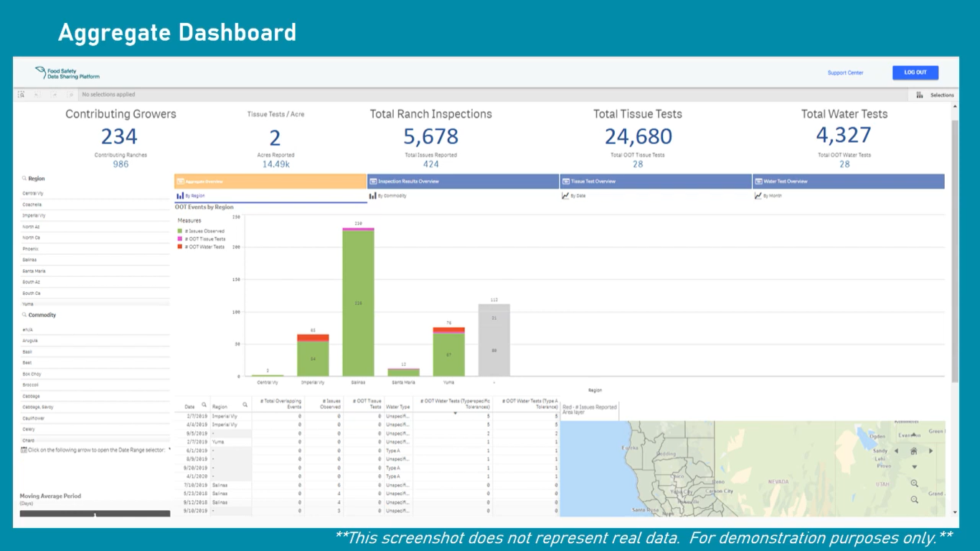Zoom out on the map
Image resolution: width=980 pixels, height=551 pixels.
tap(914, 499)
